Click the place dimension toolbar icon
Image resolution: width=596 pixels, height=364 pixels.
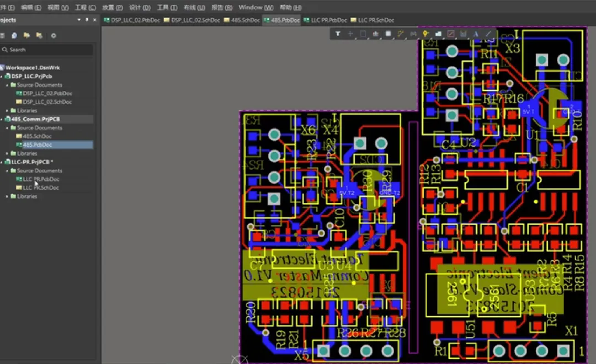(x=463, y=34)
